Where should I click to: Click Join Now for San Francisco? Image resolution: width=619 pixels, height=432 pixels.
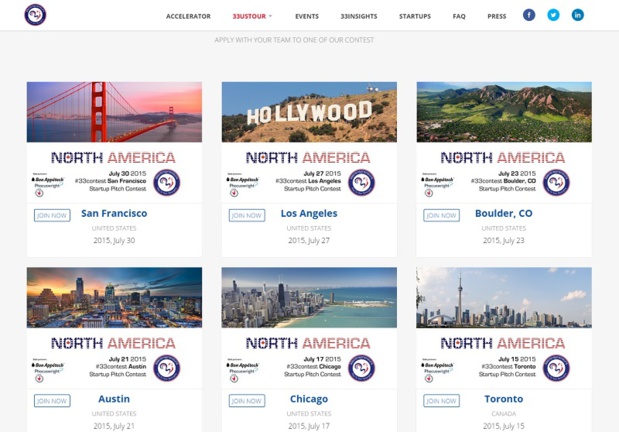tap(51, 215)
